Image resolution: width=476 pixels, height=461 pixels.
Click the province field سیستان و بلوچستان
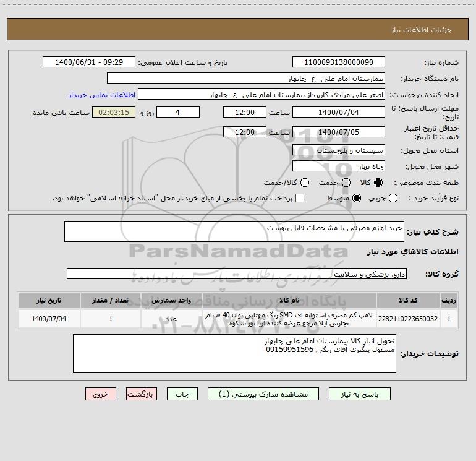[339, 150]
